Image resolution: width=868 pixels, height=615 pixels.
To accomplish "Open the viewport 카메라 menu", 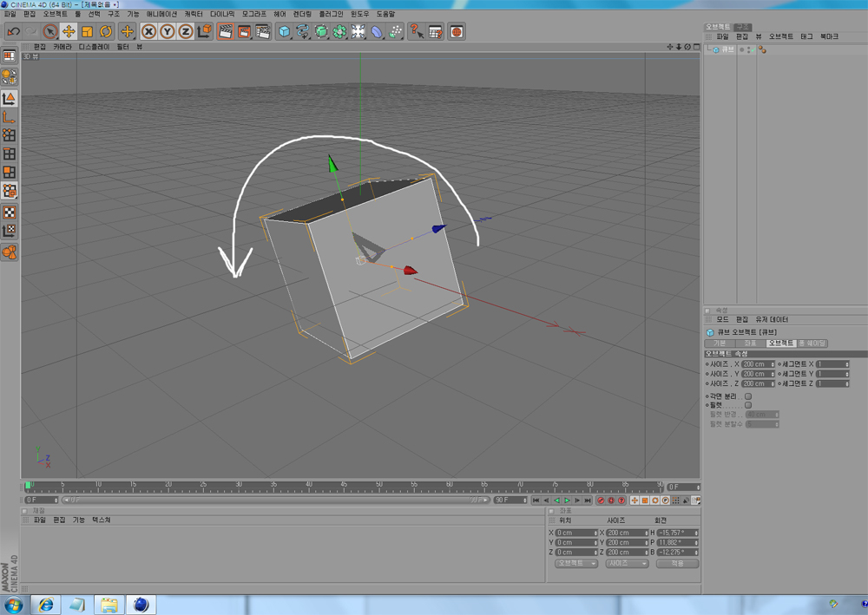I will tap(62, 47).
